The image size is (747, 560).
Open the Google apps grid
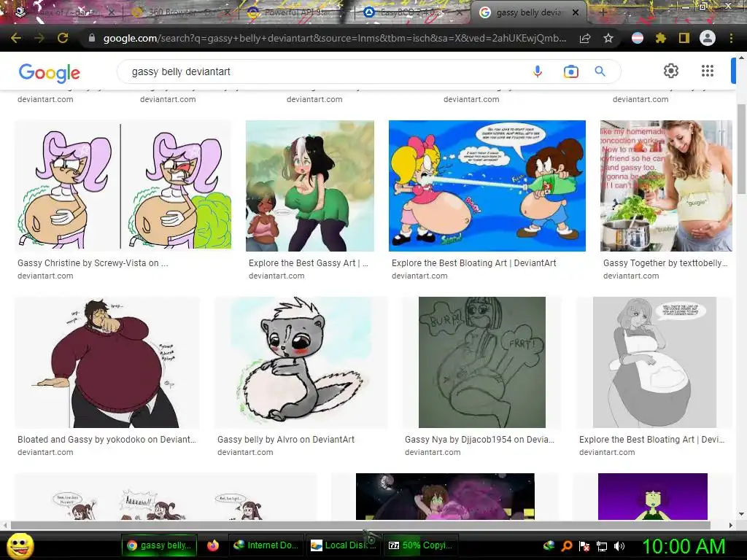(708, 71)
